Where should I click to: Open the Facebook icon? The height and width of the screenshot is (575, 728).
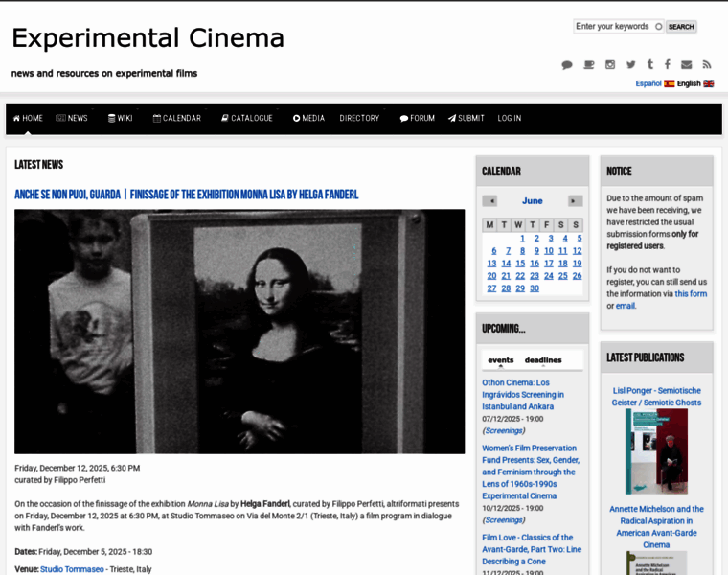pos(668,64)
